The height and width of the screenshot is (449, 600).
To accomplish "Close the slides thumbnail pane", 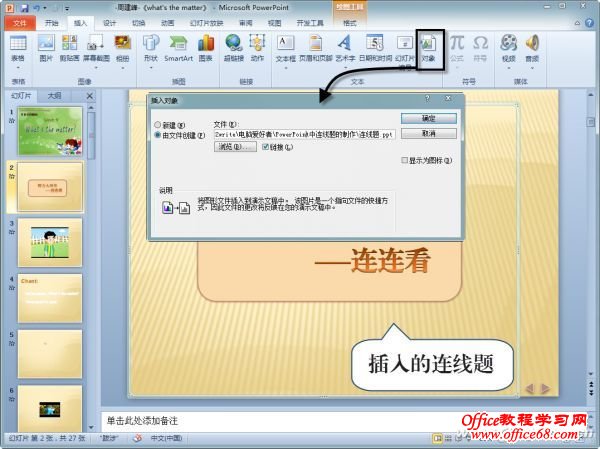I will click(x=90, y=96).
